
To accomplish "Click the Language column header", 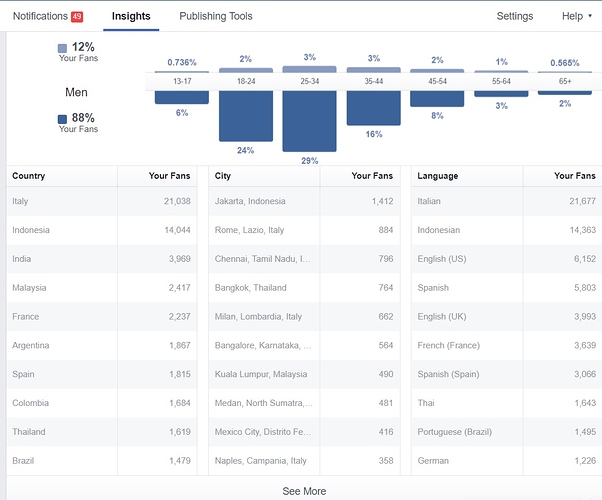I will point(438,176).
